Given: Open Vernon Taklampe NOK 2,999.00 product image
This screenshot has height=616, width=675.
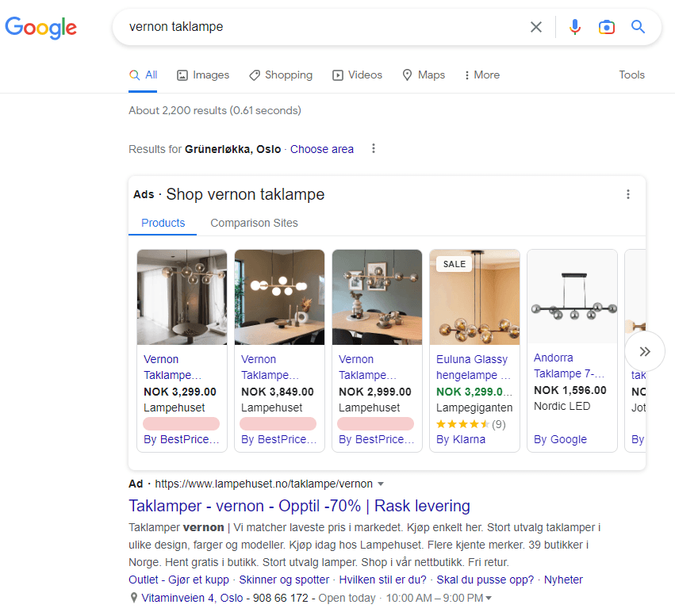Looking at the screenshot, I should pyautogui.click(x=377, y=297).
